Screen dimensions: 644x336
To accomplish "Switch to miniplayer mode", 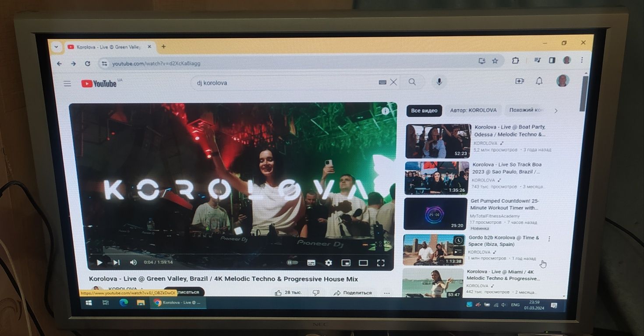I will (x=346, y=263).
